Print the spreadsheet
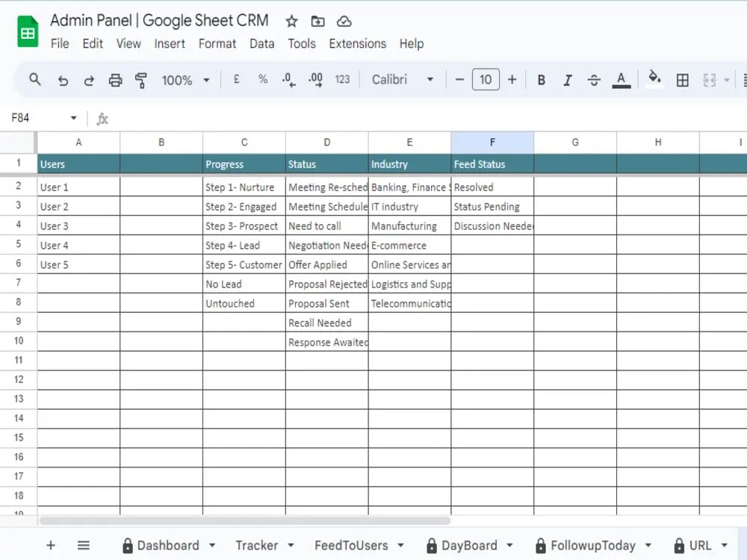This screenshot has height=560, width=747. 115,80
